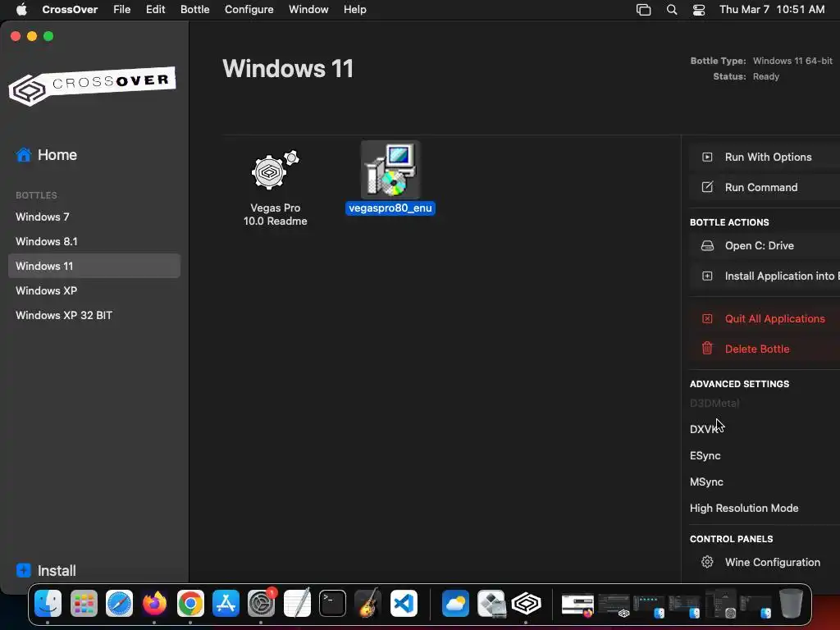Screen dimensions: 840x630
Task: Open Finder from the dock
Action: coord(48,604)
